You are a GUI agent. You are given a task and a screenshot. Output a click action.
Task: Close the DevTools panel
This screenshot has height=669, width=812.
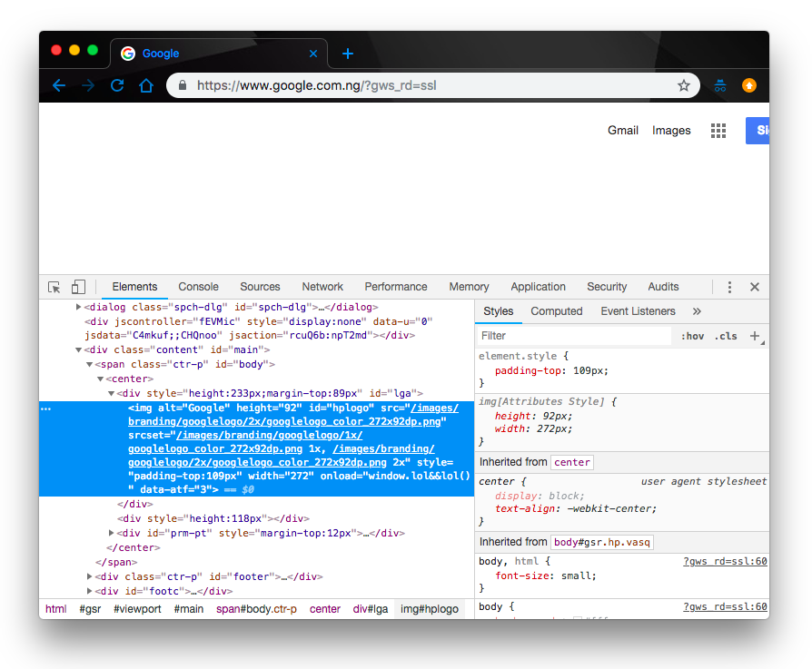[x=755, y=287]
